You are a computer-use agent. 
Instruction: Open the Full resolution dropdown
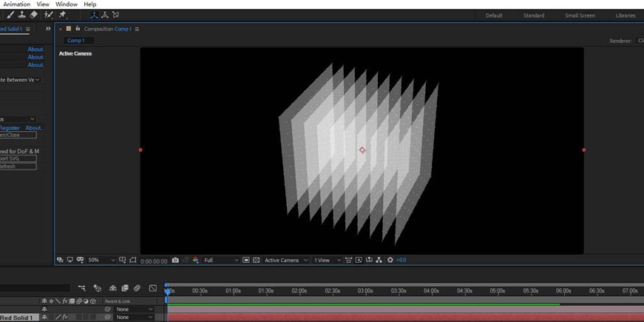tap(221, 261)
